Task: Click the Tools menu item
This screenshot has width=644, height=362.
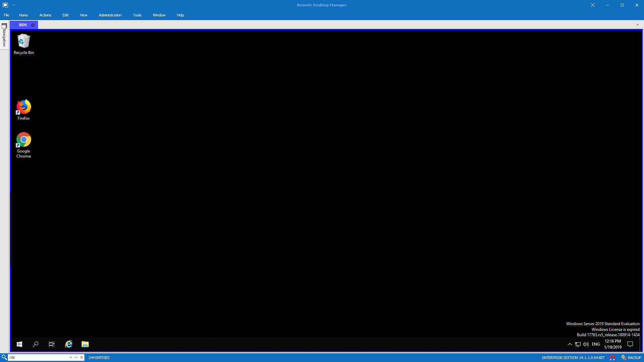Action: [137, 15]
